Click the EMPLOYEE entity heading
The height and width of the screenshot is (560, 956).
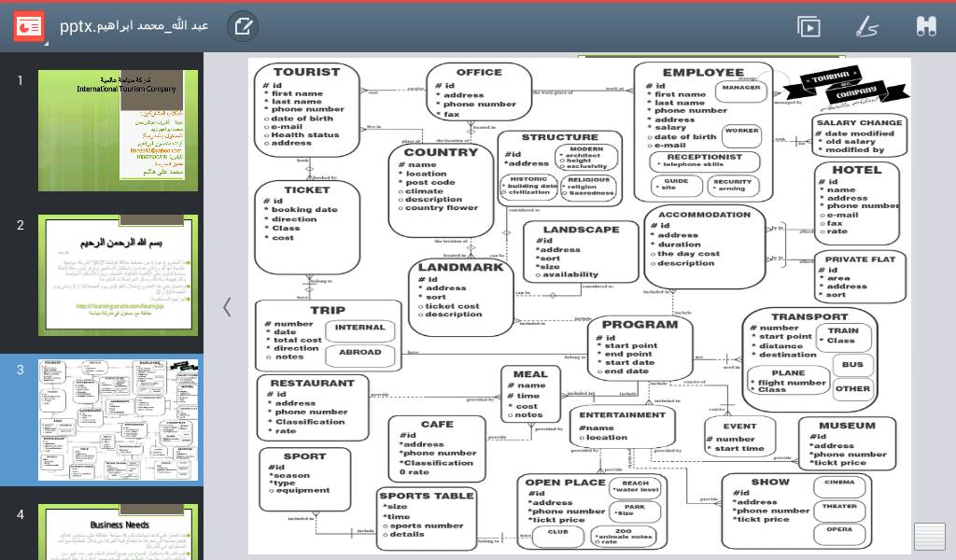703,73
